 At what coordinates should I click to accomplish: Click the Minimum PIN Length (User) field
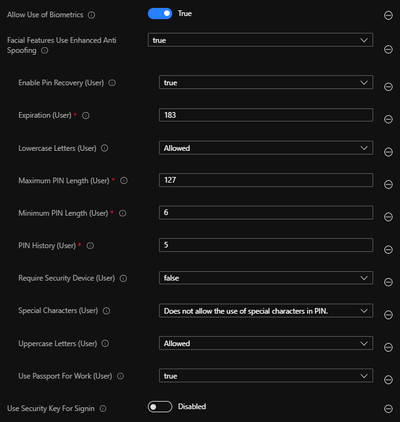[266, 213]
